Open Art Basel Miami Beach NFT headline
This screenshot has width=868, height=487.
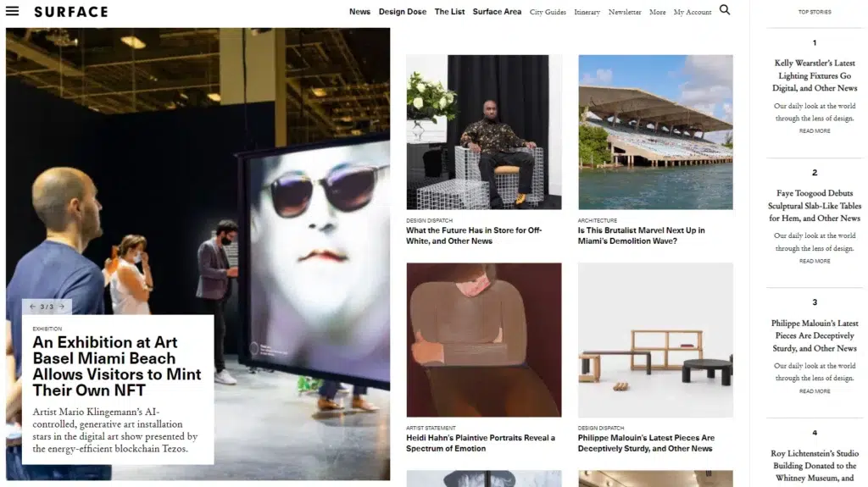117,366
